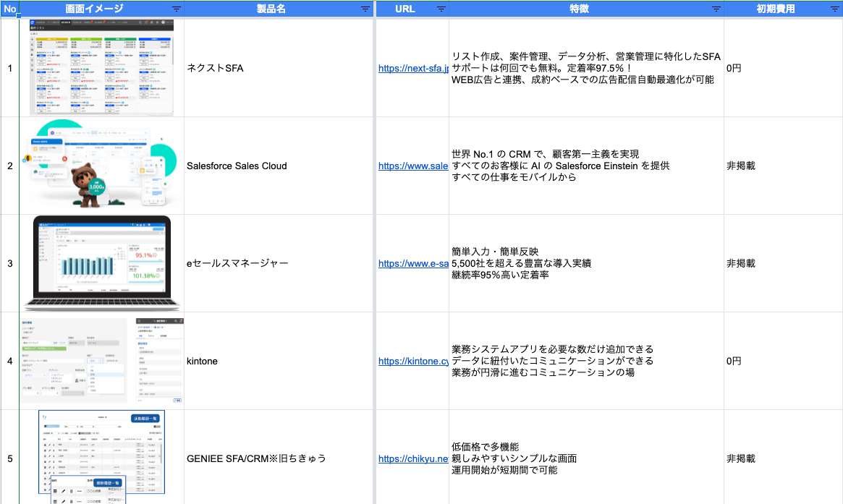Open filter dropdown for 製品名 column
The height and width of the screenshot is (504, 843).
365,9
